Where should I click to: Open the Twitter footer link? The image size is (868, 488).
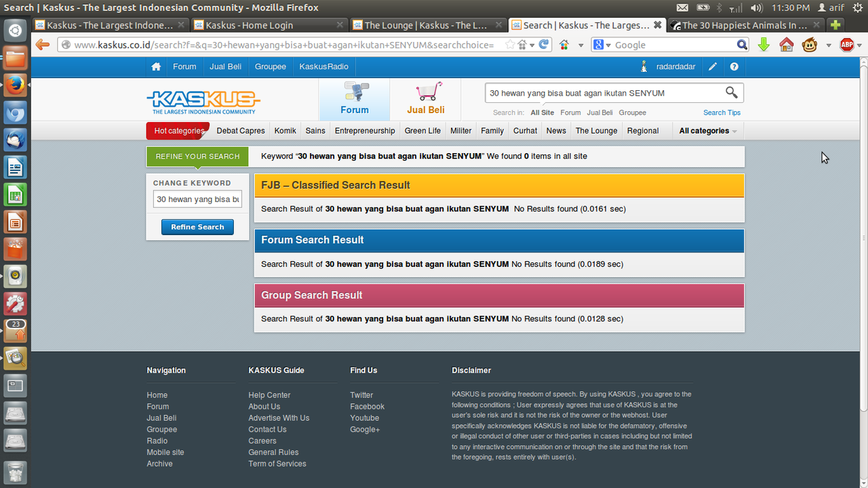[x=361, y=395]
